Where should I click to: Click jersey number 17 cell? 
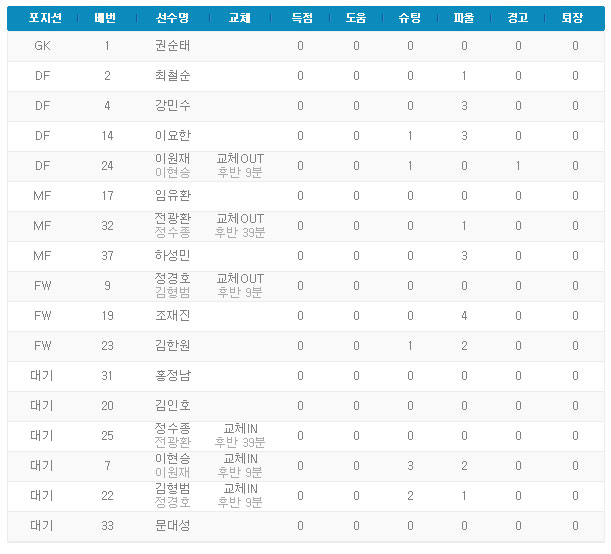click(x=107, y=196)
